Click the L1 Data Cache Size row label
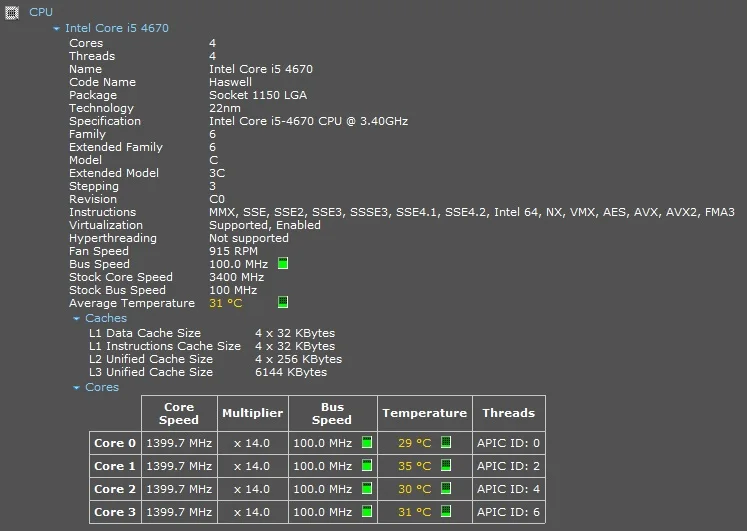The image size is (747, 531). tap(145, 333)
